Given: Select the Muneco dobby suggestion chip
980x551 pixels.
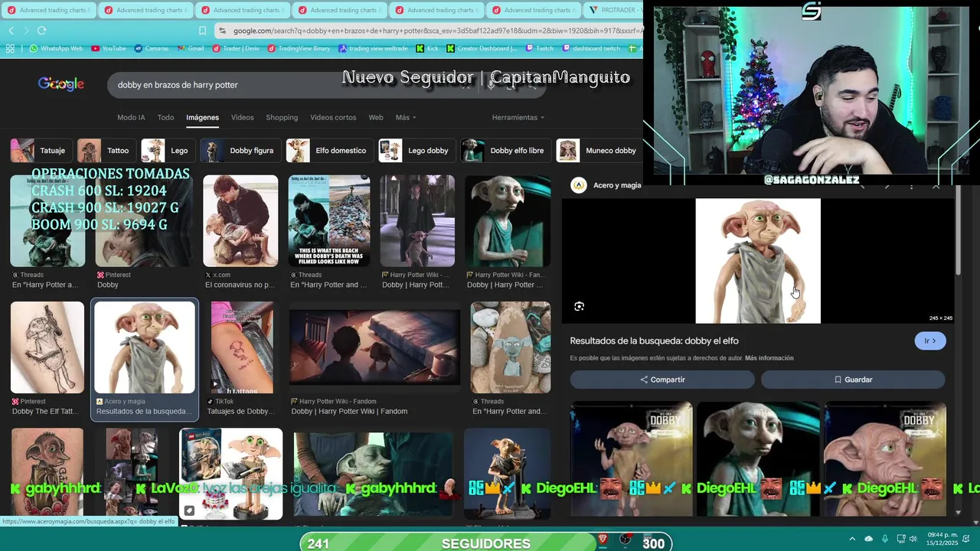Looking at the screenshot, I should (600, 151).
